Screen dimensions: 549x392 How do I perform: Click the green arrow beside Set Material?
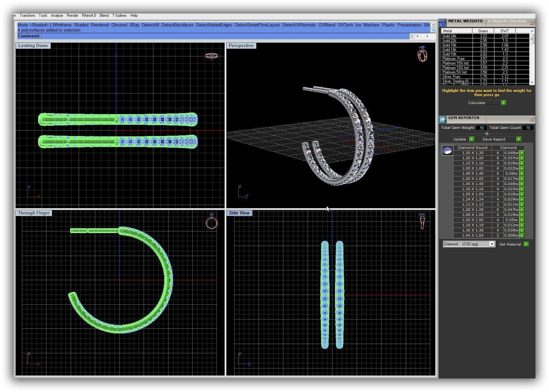click(x=526, y=244)
